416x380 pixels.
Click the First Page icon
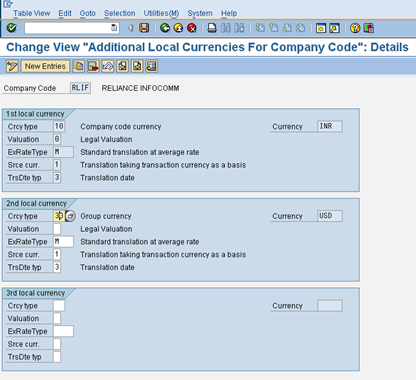point(260,28)
